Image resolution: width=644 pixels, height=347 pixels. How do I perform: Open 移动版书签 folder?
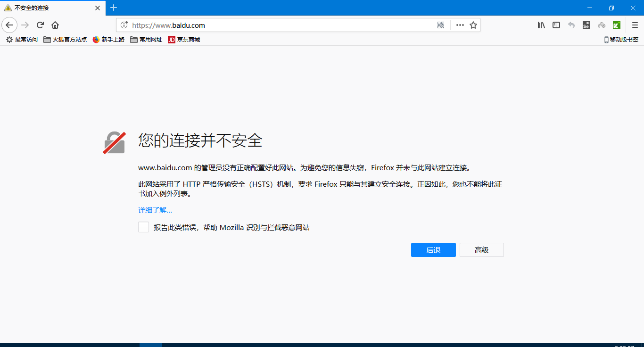621,40
